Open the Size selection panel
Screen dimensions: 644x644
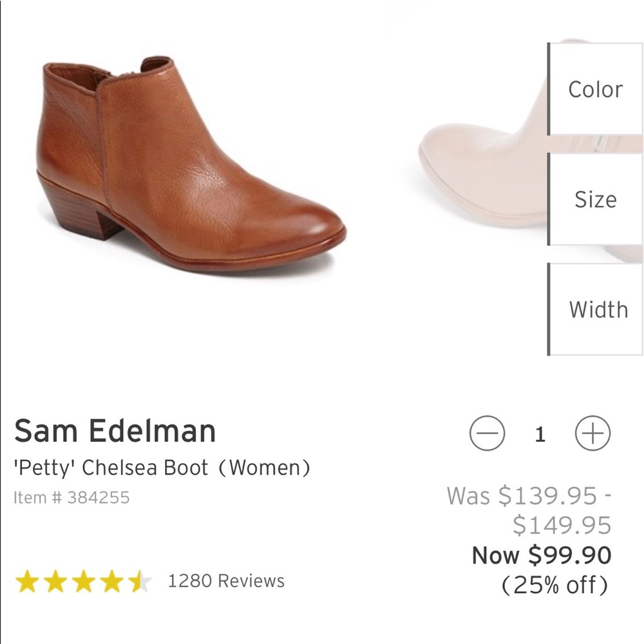(x=596, y=200)
